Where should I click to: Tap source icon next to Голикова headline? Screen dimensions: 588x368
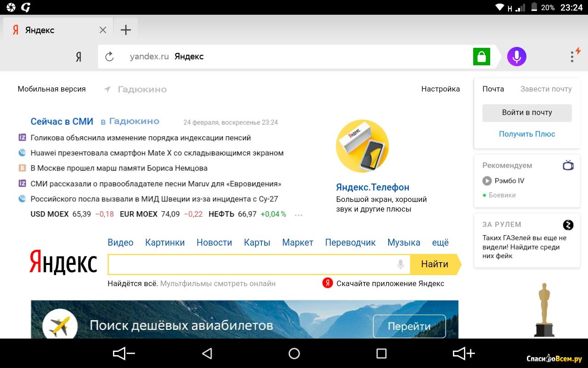click(22, 137)
